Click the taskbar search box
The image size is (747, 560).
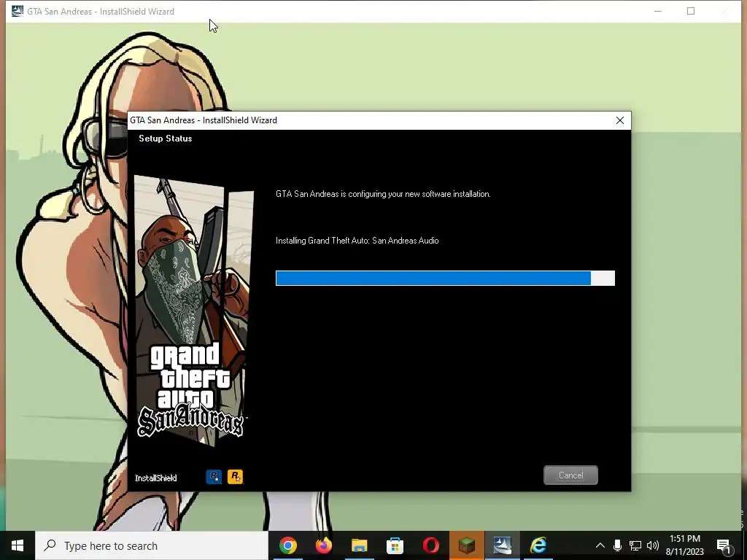coord(152,545)
